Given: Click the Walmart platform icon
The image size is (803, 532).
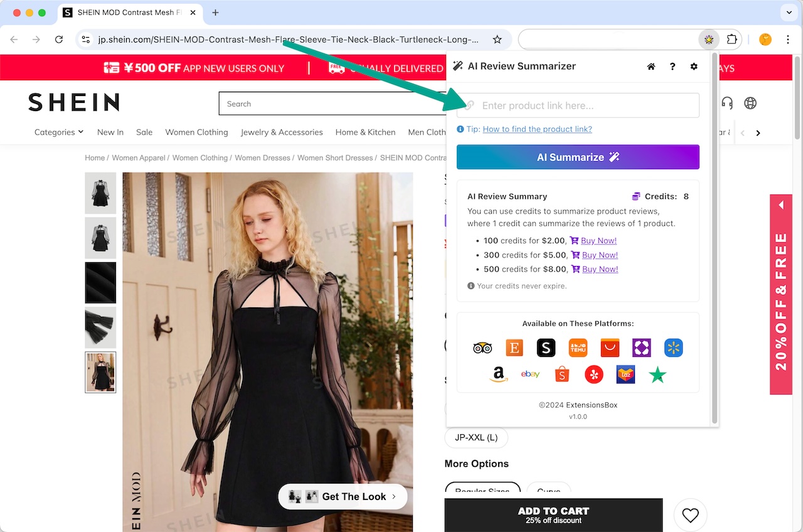Looking at the screenshot, I should click(673, 348).
